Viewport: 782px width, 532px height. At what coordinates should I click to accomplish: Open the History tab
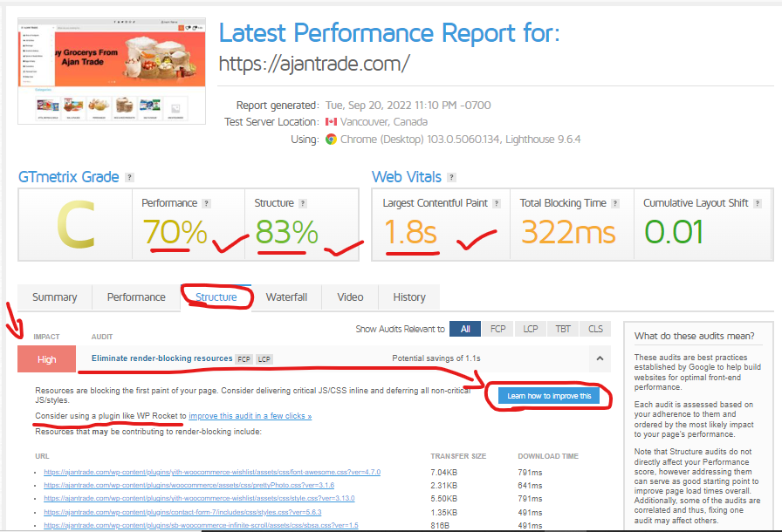[409, 297]
